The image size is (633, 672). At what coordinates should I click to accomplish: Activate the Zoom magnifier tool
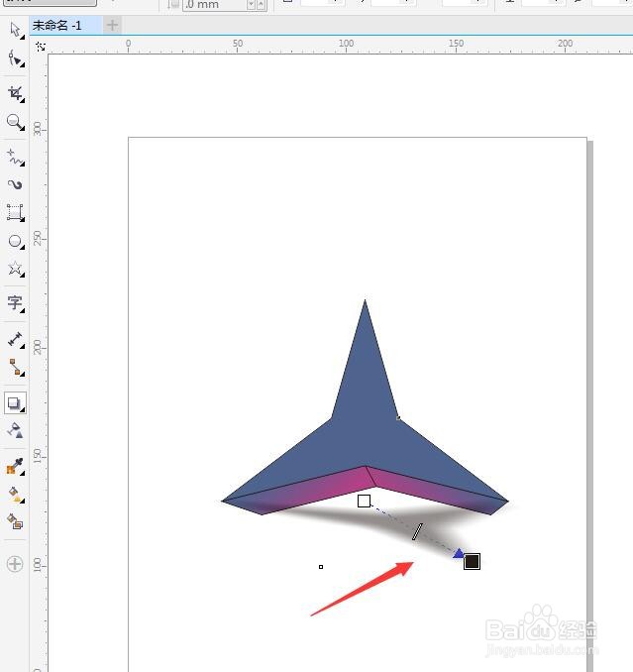(16, 122)
